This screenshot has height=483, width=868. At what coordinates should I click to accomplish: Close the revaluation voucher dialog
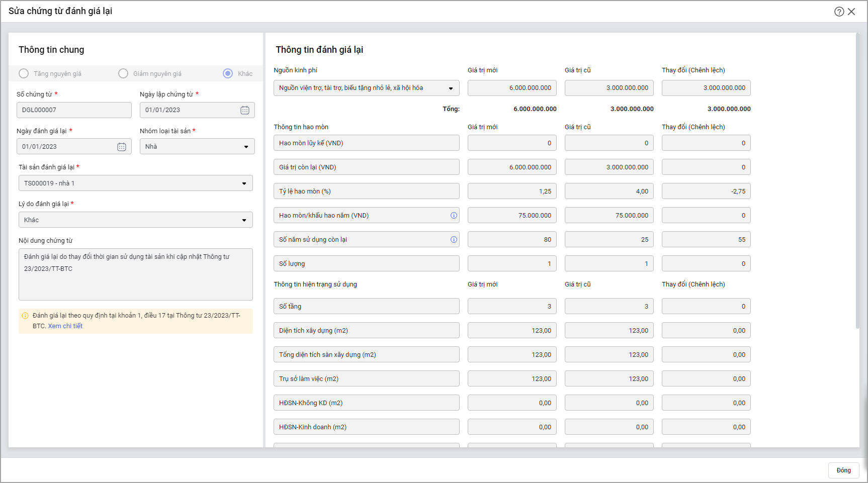[851, 12]
